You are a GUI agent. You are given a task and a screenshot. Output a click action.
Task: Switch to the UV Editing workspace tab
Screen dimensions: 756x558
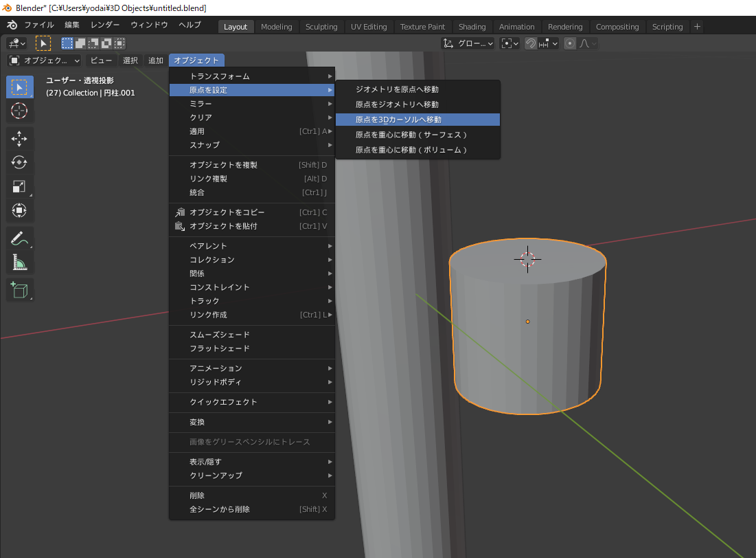369,27
